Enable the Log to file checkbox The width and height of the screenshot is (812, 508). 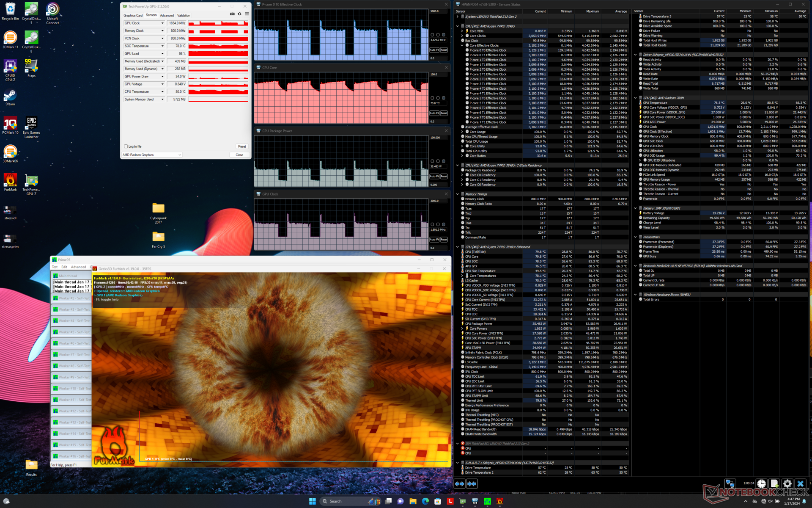coord(126,146)
